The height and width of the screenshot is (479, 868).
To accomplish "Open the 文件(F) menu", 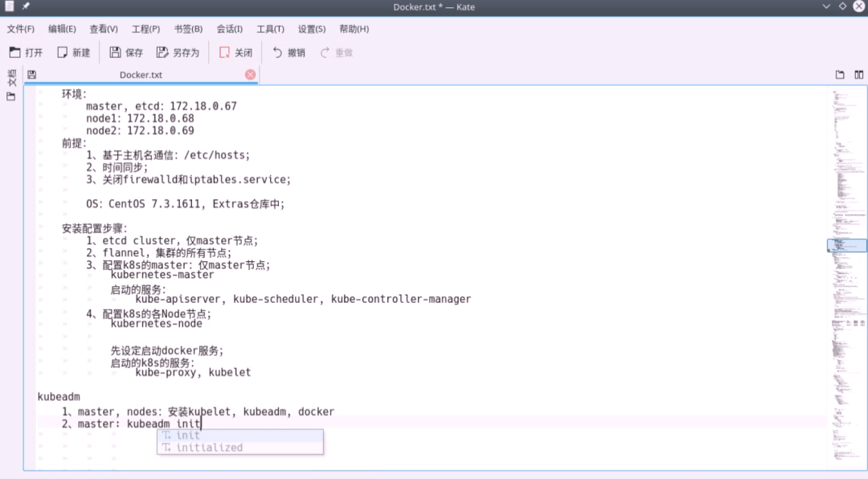I will (x=20, y=29).
